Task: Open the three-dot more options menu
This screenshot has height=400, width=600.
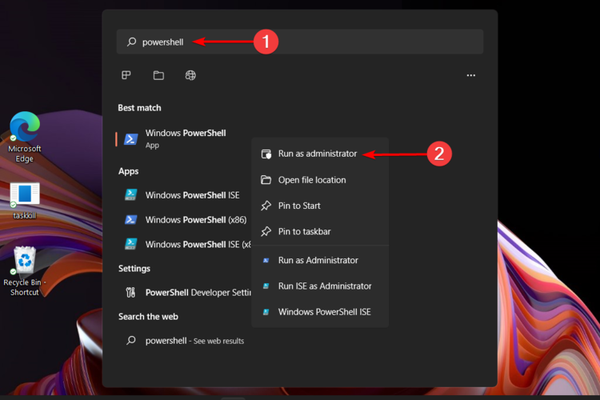Action: pyautogui.click(x=470, y=75)
